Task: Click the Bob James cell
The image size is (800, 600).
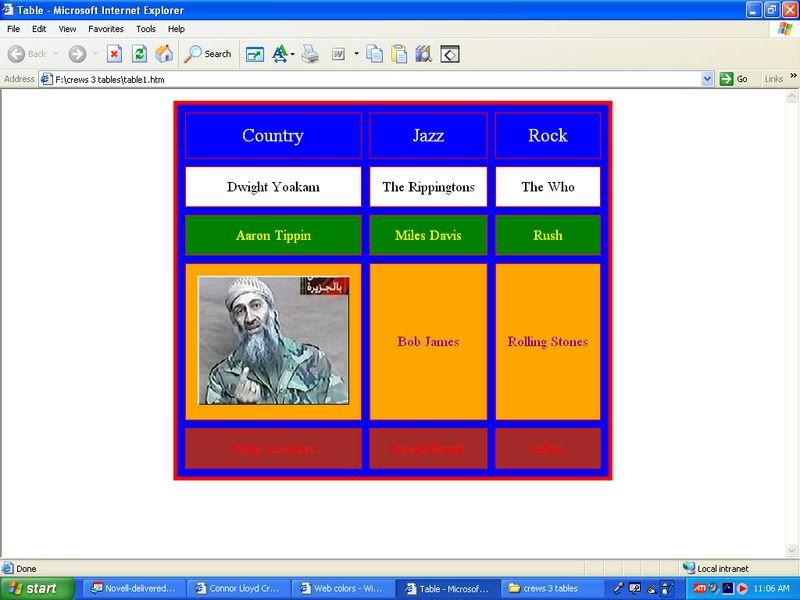Action: (x=428, y=341)
